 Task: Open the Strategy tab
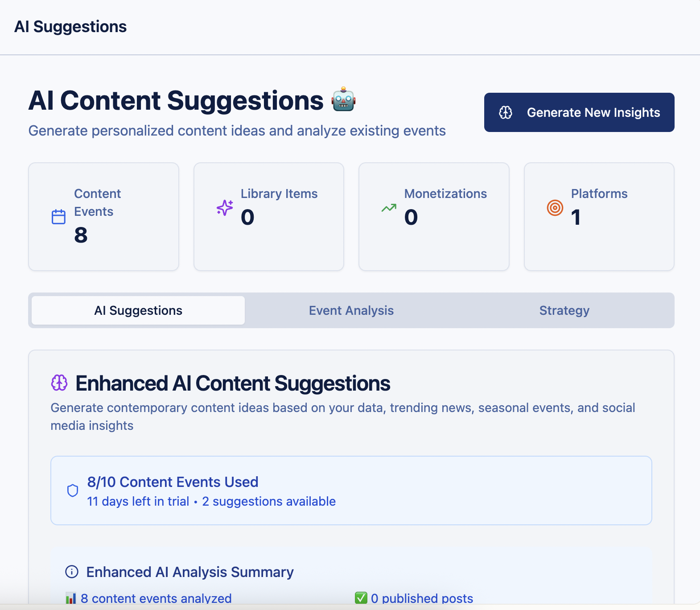tap(564, 310)
